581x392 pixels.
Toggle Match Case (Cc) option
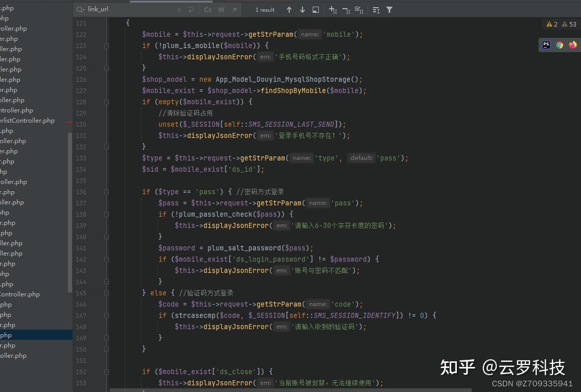[x=208, y=10]
